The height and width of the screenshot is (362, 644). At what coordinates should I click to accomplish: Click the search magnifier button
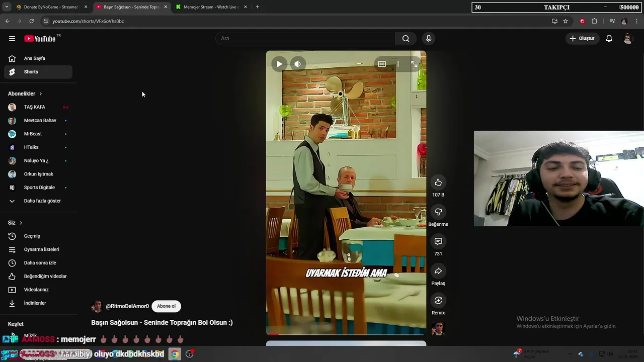point(406,38)
